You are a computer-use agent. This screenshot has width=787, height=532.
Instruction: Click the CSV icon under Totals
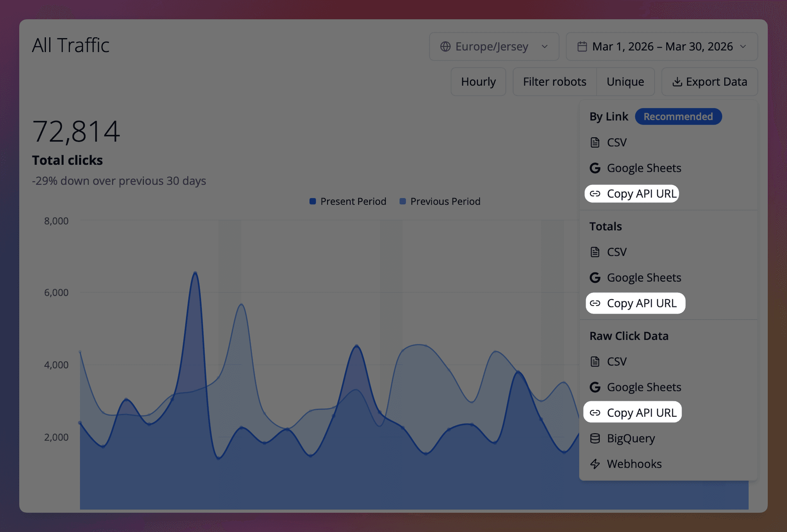click(x=595, y=252)
